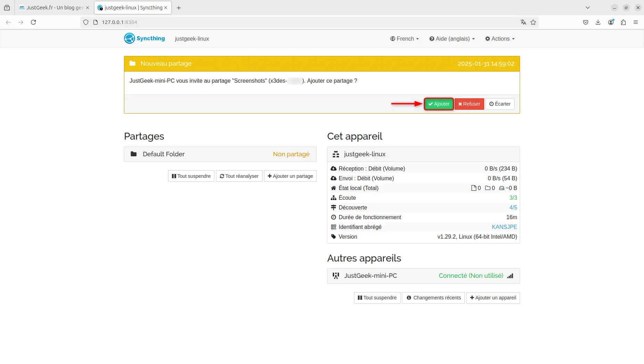Screen dimensions: 644x364
Task: Click the Non partagé status text
Action: point(291,154)
